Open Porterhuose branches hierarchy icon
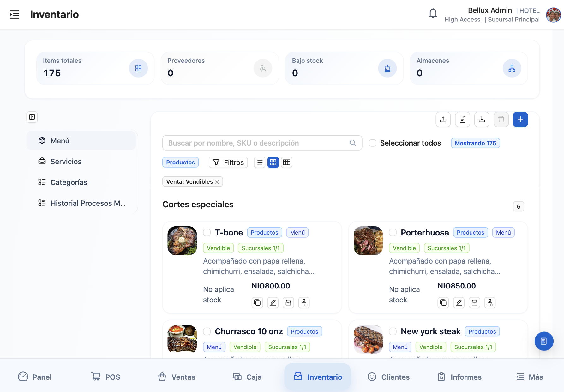This screenshot has width=564, height=392. (490, 303)
